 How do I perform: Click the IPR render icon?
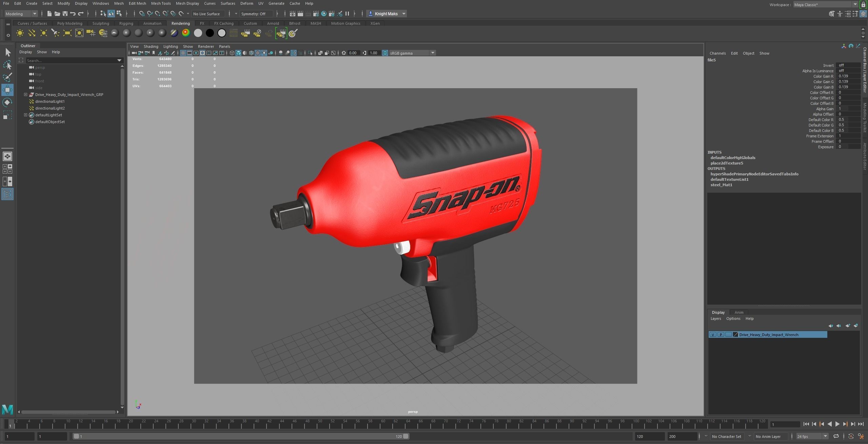[x=308, y=14]
